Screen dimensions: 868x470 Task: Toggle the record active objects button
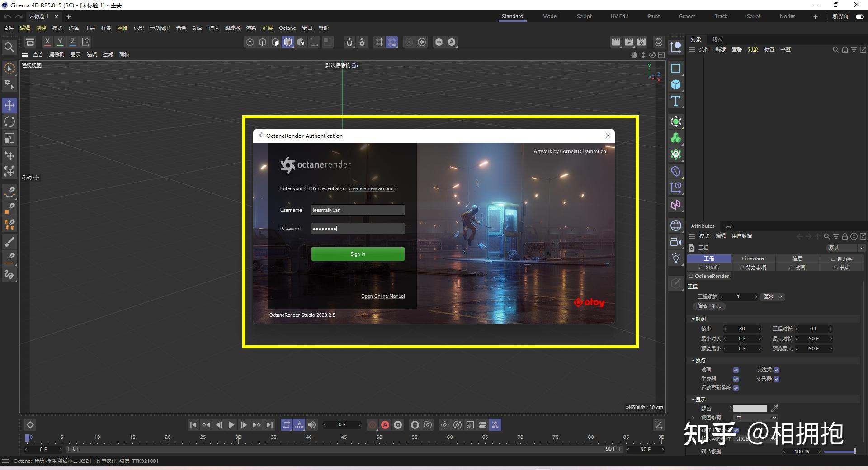[x=373, y=425]
